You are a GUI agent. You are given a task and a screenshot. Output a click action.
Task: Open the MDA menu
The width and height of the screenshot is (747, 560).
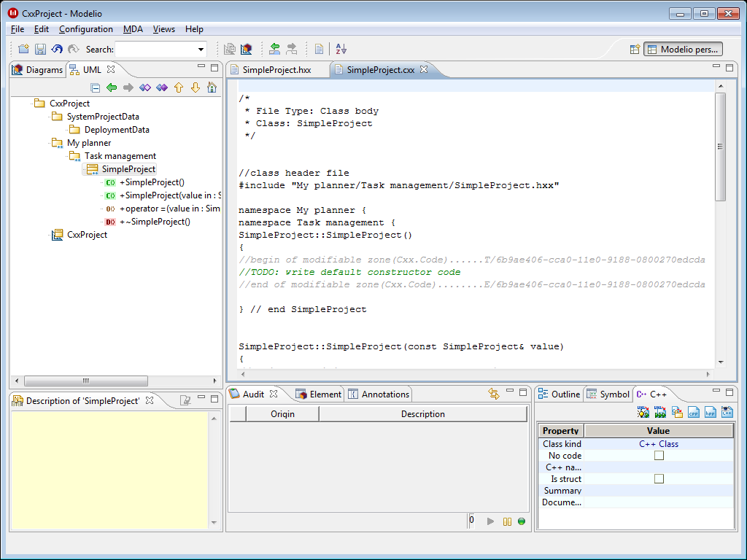pos(133,29)
